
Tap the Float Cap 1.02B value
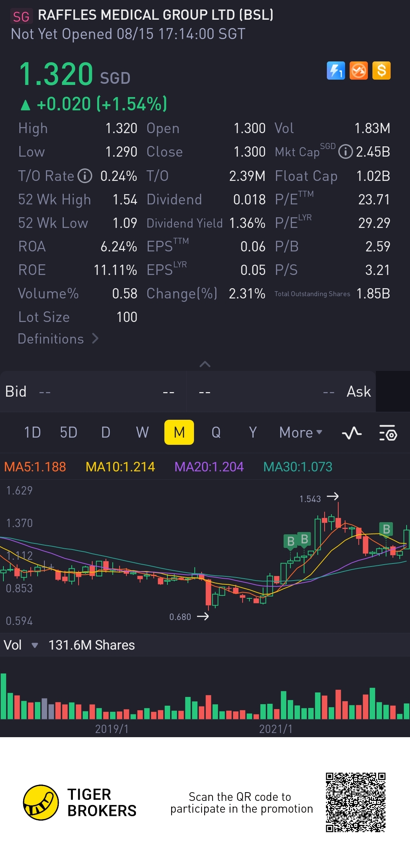(x=373, y=176)
